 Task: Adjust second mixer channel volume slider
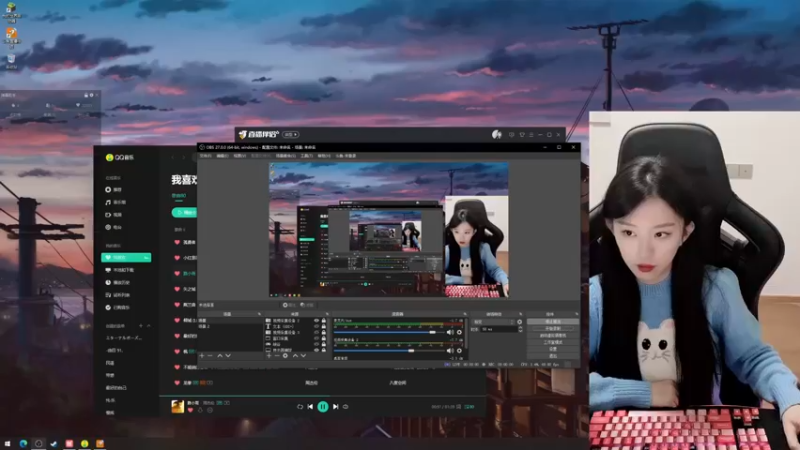pos(389,351)
